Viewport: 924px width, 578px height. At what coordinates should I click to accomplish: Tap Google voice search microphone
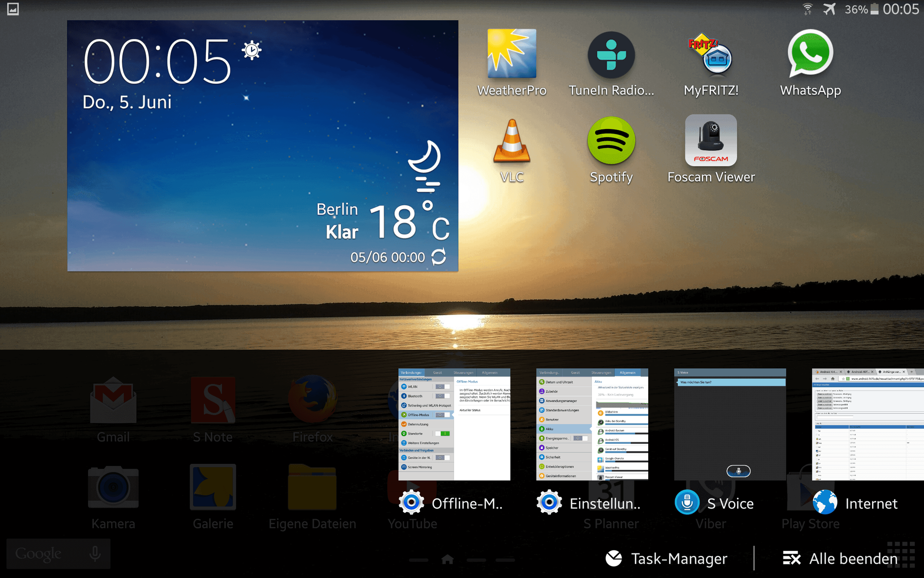95,553
